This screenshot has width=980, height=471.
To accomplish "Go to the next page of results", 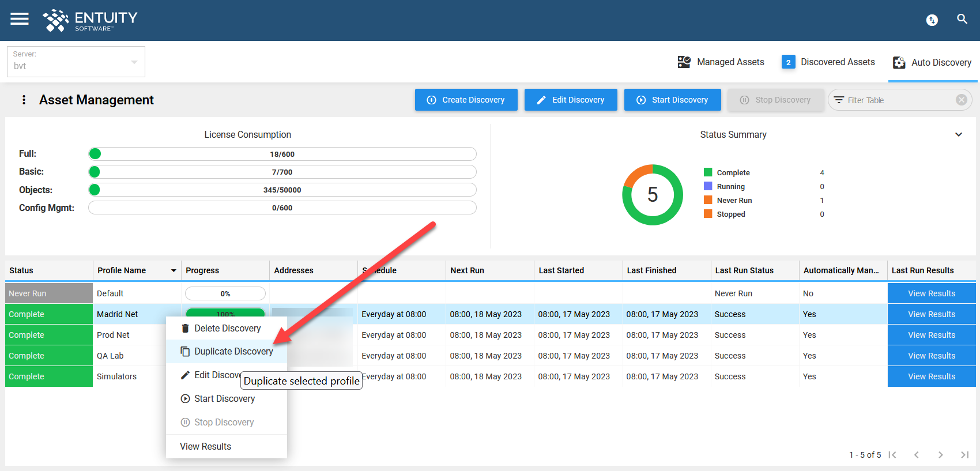I will coord(941,455).
